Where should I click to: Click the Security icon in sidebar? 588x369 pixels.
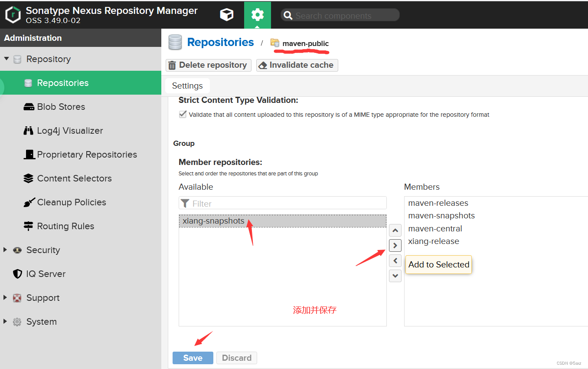[17, 250]
